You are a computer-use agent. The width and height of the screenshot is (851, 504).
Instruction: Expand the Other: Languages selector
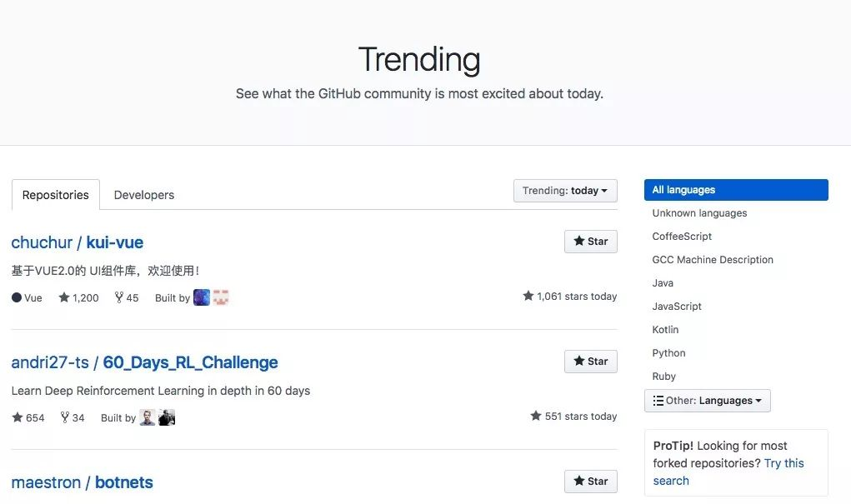tap(707, 401)
